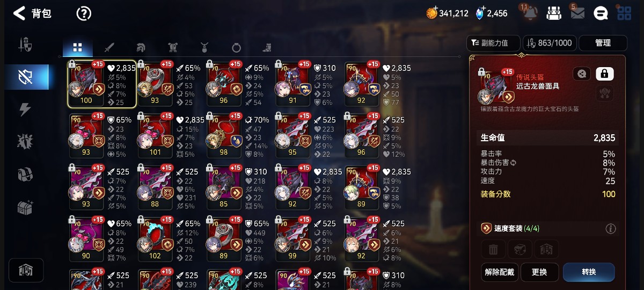The image size is (644, 290).
Task: Click the 管理 manage button
Action: click(x=603, y=43)
